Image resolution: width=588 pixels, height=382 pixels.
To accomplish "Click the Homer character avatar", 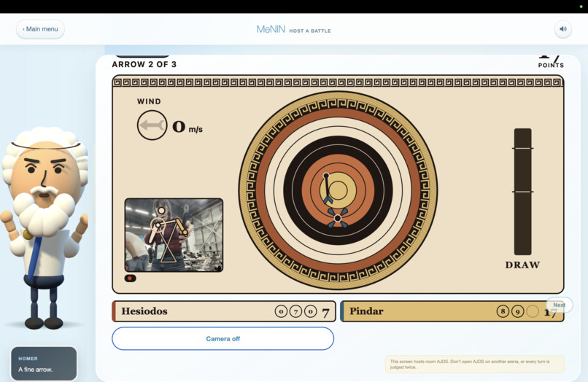I will coord(45,229).
